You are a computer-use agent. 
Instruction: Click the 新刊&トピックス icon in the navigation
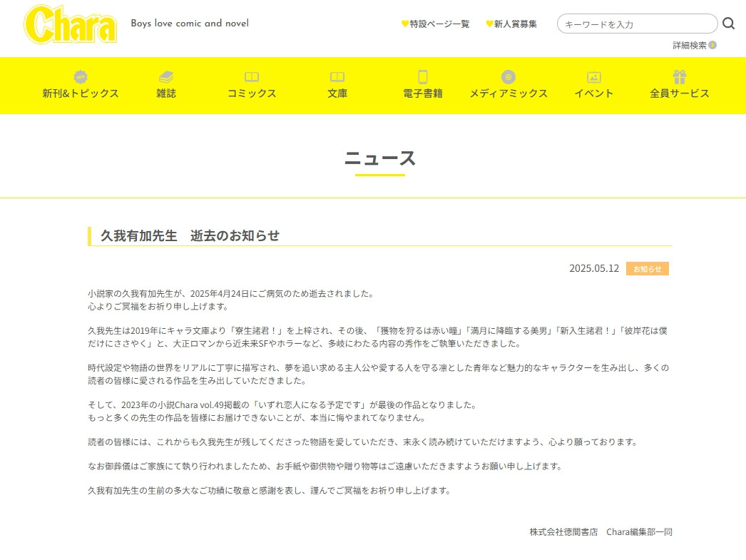pyautogui.click(x=81, y=77)
